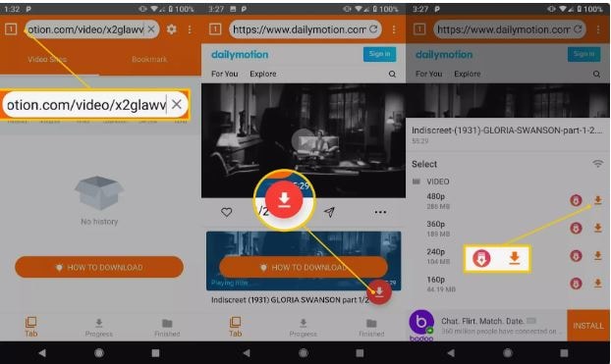Open three-dot overflow menu on left screen
The image size is (611, 364).
pos(190,29)
